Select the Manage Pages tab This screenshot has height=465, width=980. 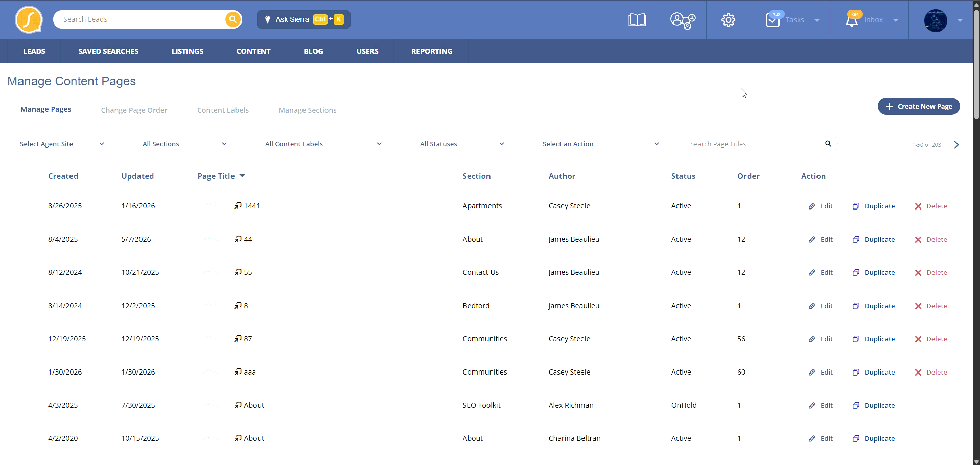[x=46, y=109]
